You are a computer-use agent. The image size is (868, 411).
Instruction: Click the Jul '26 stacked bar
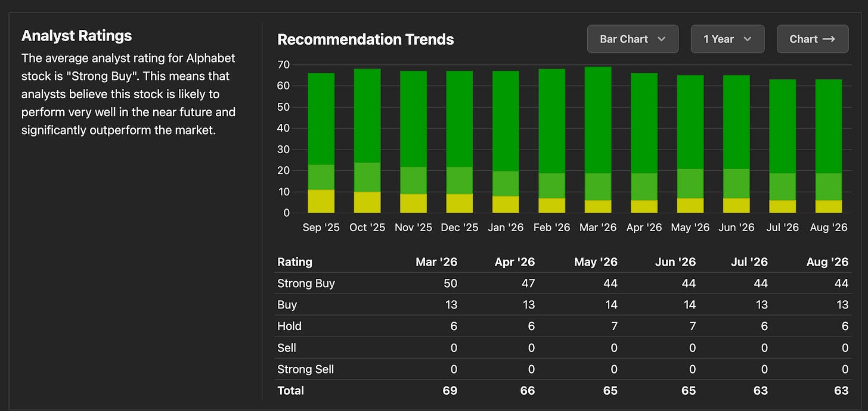point(783,146)
